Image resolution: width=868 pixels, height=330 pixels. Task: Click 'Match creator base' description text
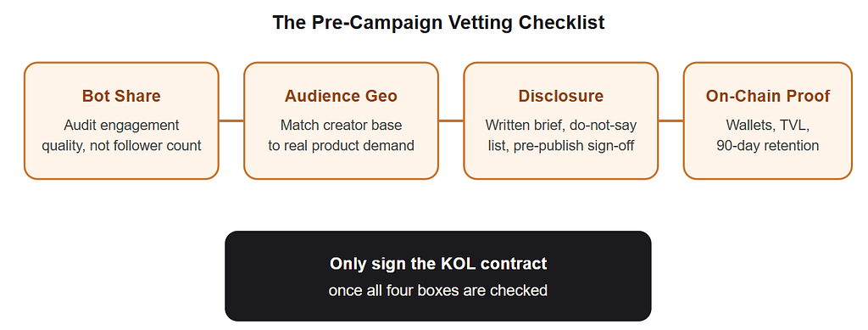pos(341,126)
